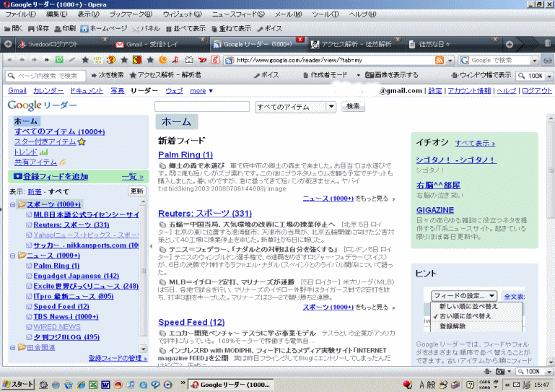555x392 pixels.
Task: Launch Word from quick launch bar
Action: [x=105, y=385]
